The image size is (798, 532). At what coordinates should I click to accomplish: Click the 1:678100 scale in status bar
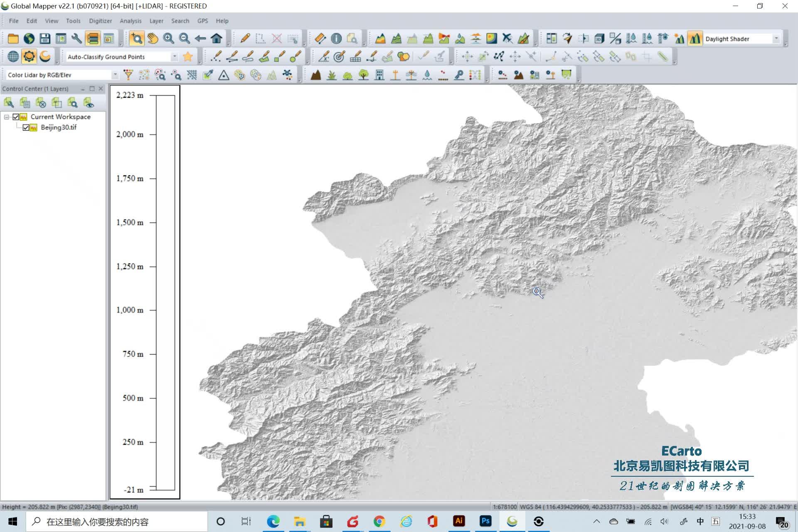click(505, 507)
